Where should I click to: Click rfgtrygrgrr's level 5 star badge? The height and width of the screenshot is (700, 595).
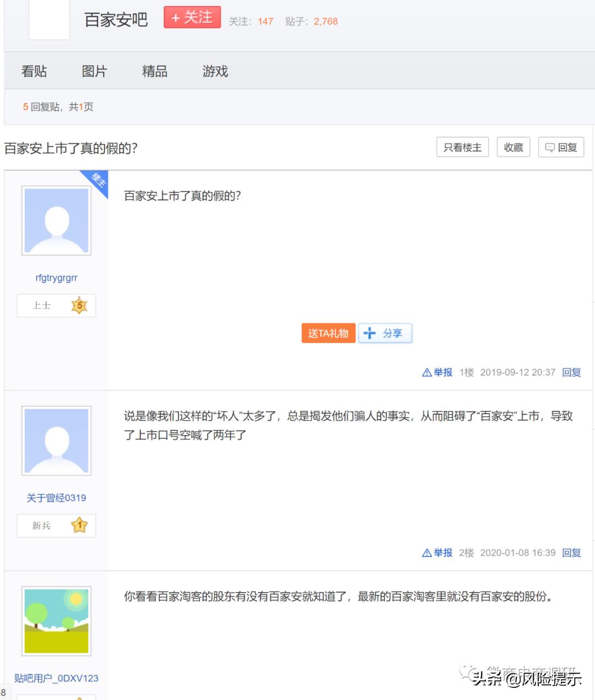79,305
